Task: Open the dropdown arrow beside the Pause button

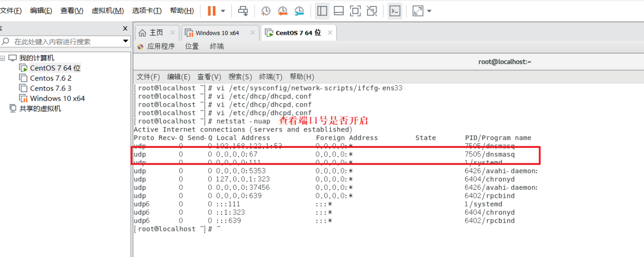Action: [x=223, y=11]
